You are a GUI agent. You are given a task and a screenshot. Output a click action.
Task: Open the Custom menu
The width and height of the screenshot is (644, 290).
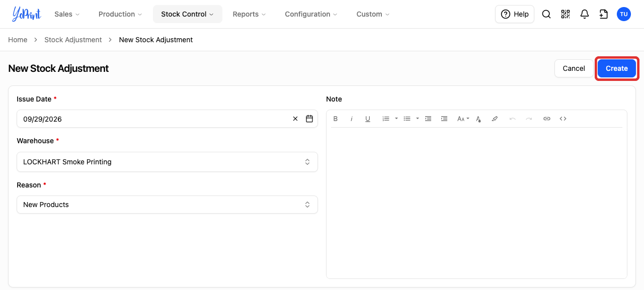(x=373, y=14)
